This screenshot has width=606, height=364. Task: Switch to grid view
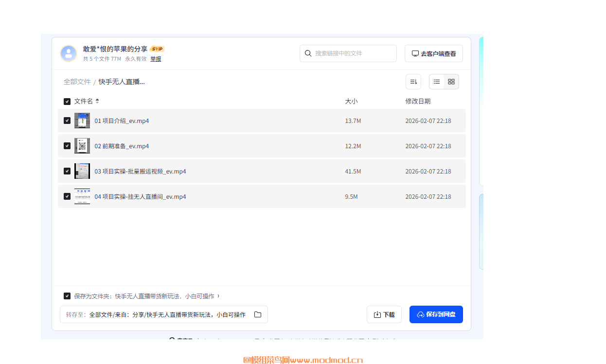coord(451,82)
